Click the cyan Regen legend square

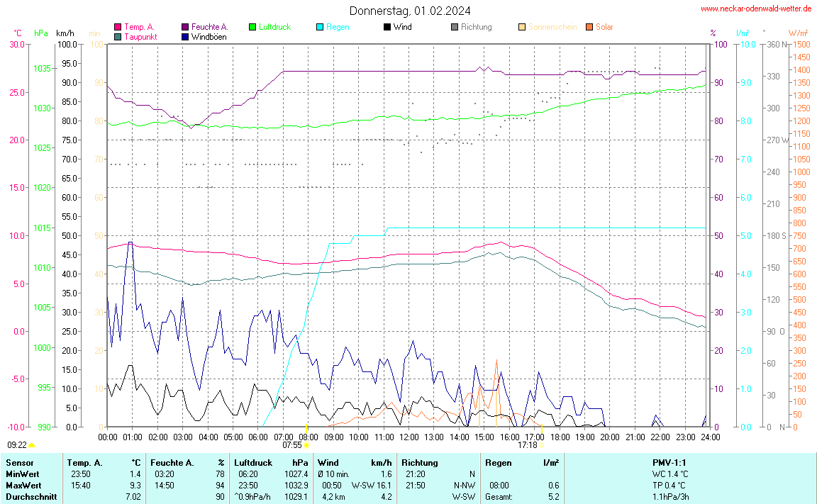point(320,28)
